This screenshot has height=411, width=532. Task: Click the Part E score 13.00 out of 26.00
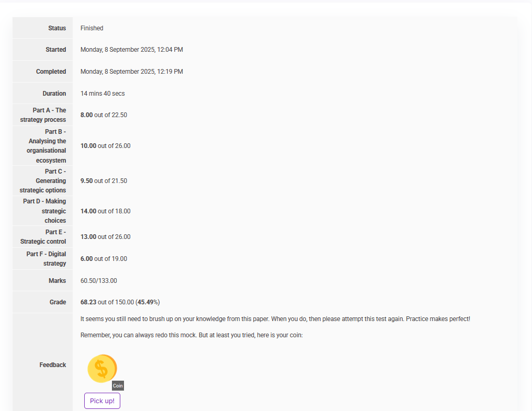click(105, 237)
